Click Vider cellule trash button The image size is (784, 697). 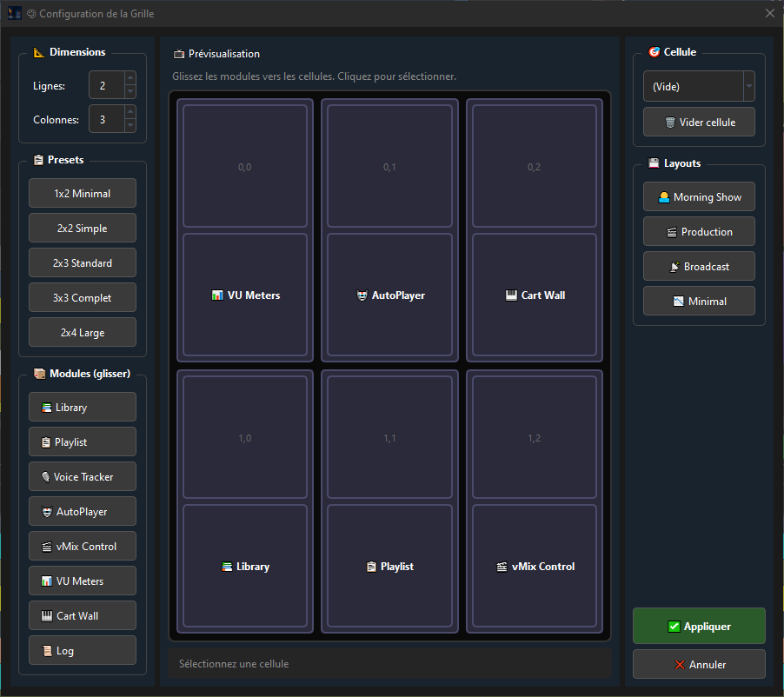click(699, 123)
